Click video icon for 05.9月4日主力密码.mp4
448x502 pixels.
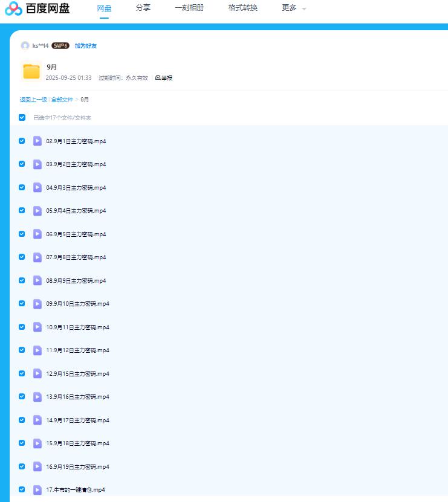[x=37, y=211]
